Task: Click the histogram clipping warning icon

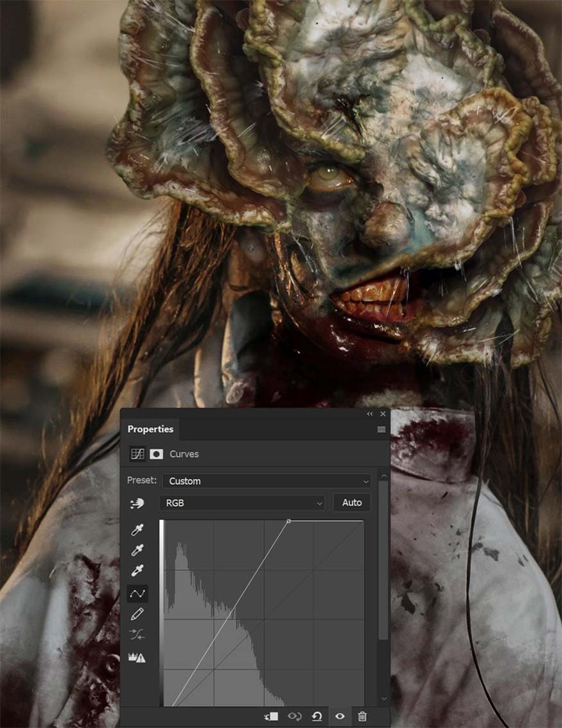Action: [137, 657]
